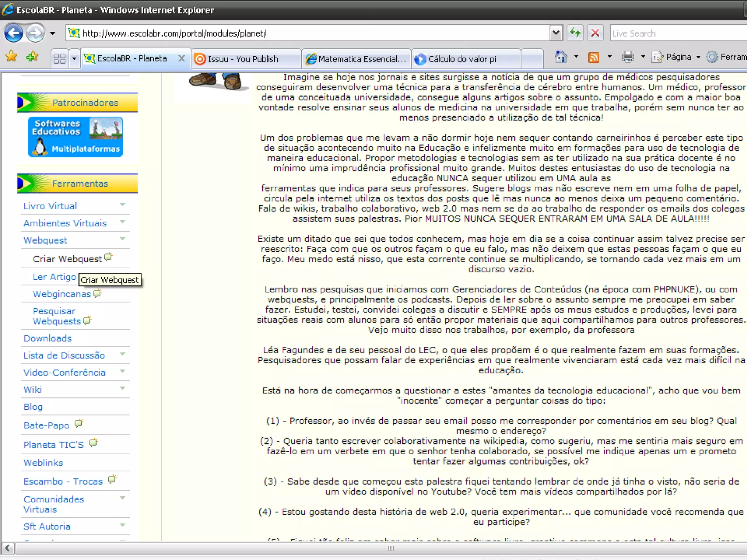The width and height of the screenshot is (747, 560).
Task: Click the Downloads sidebar link
Action: [x=47, y=338]
